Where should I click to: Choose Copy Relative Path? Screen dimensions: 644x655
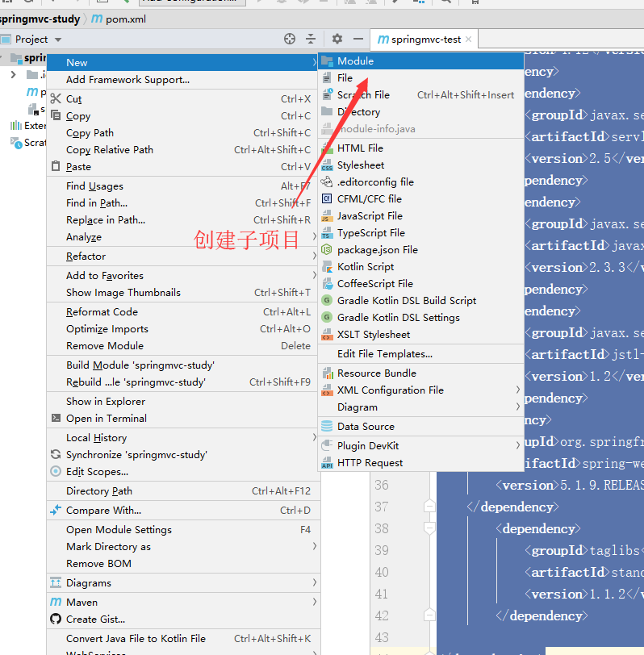coord(183,150)
